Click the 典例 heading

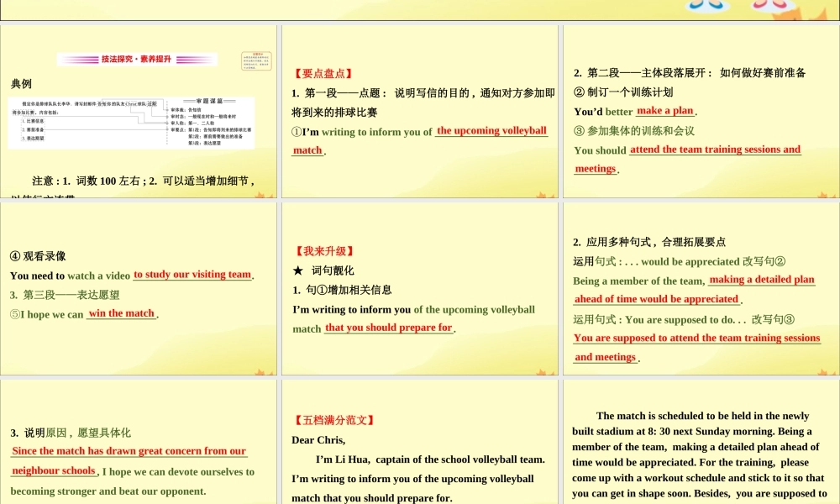21,83
